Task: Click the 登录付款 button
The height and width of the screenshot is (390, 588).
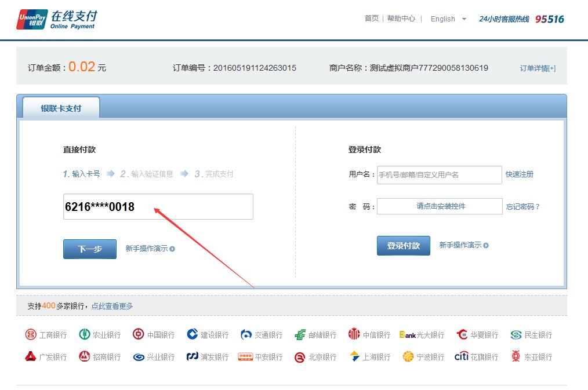Action: pyautogui.click(x=403, y=245)
